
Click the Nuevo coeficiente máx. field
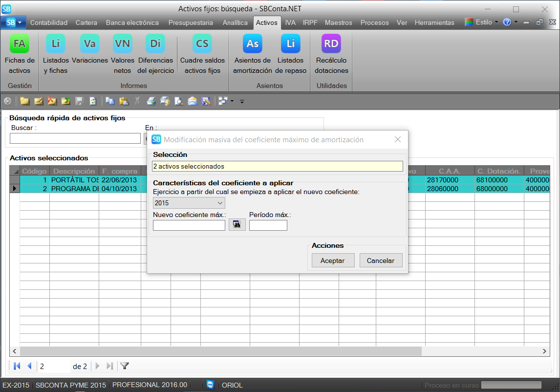189,225
